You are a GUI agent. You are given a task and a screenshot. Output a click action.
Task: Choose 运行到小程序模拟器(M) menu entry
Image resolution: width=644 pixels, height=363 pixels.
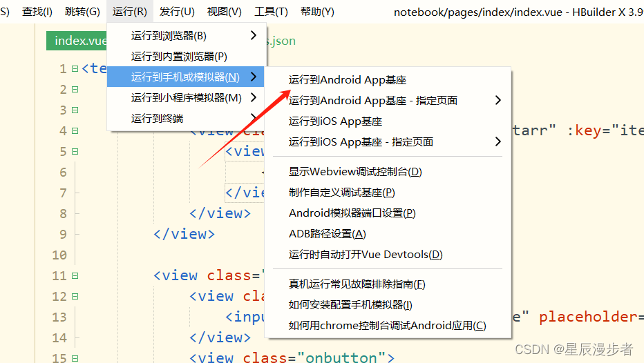click(x=187, y=97)
